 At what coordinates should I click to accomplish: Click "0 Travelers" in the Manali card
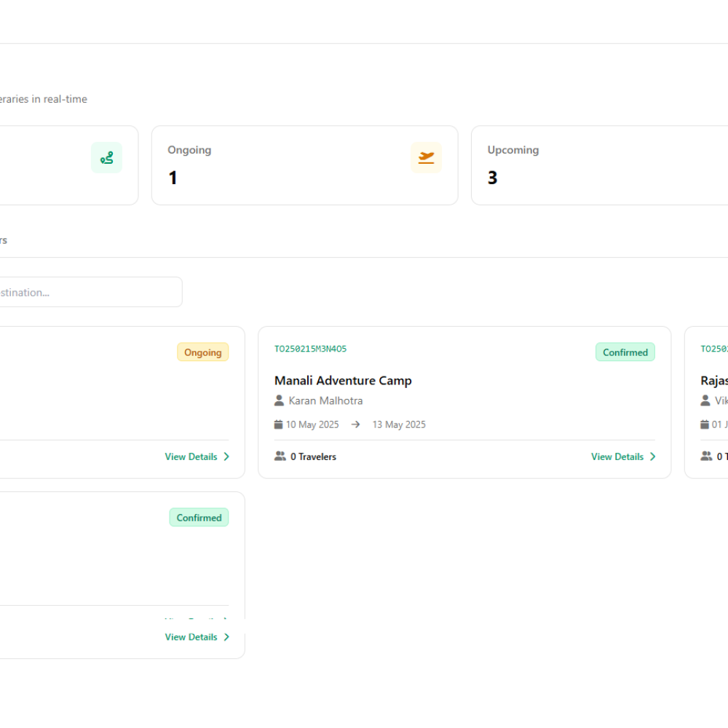pos(313,456)
